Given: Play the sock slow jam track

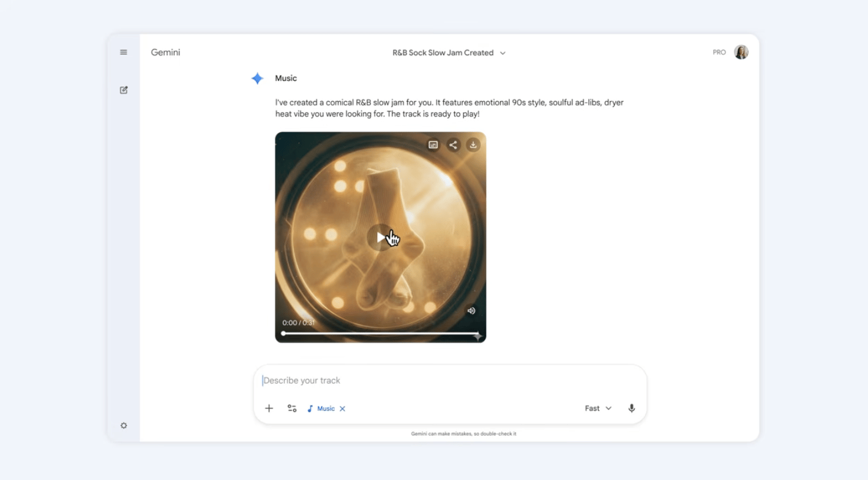Looking at the screenshot, I should (381, 237).
